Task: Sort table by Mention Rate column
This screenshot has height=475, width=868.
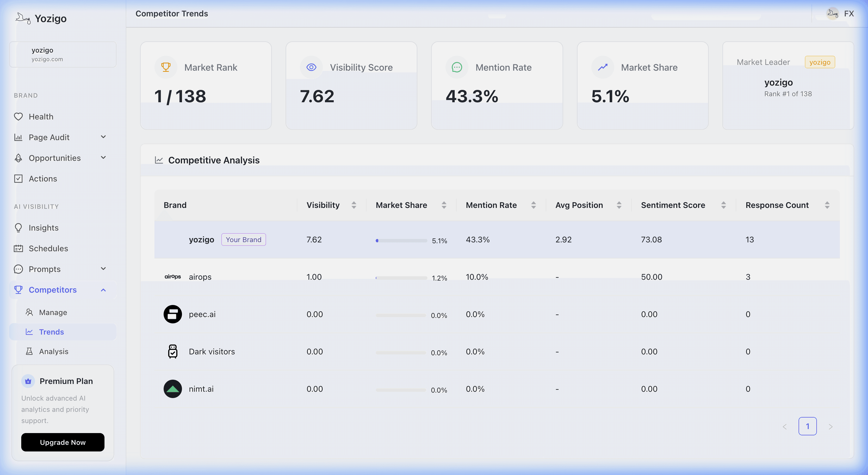Action: (533, 205)
